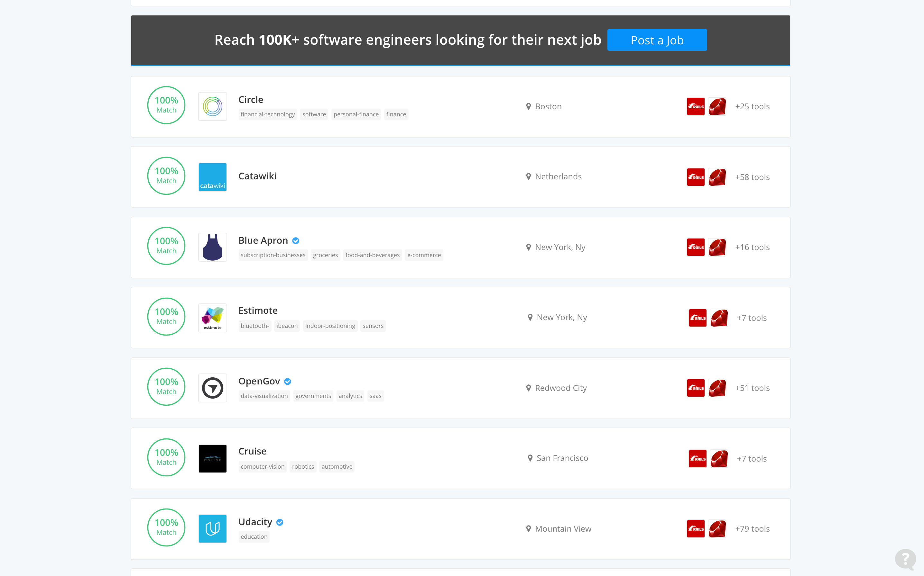Click the Udacity verified badge
Viewport: 924px width, 576px height.
pos(280,522)
